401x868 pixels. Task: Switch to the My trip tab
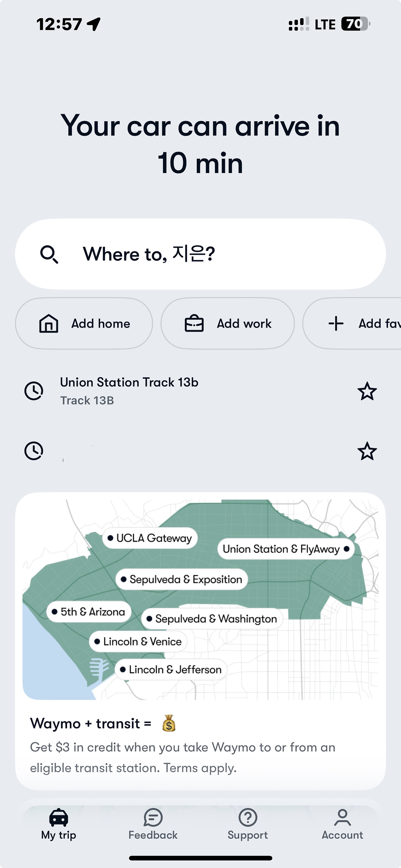point(59,824)
